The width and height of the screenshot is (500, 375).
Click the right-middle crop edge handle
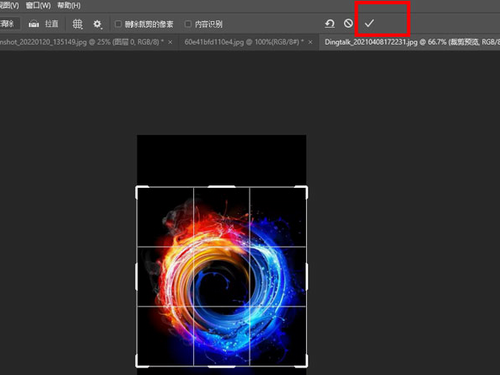(x=306, y=276)
